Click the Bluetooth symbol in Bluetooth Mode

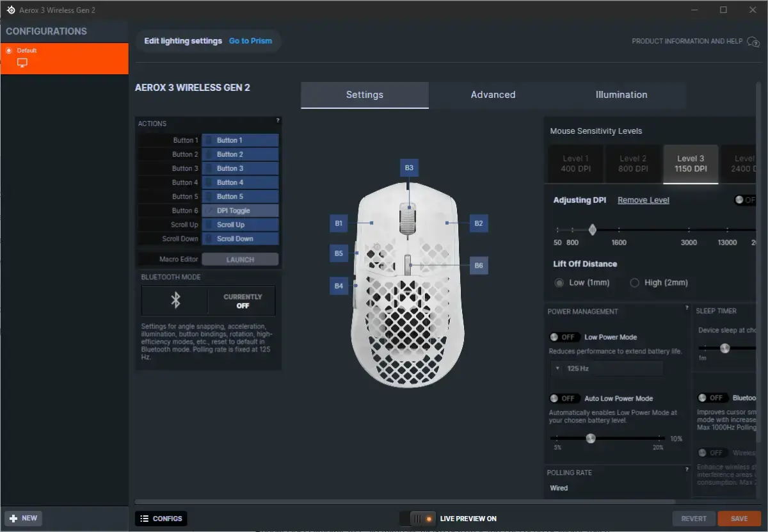pos(175,301)
